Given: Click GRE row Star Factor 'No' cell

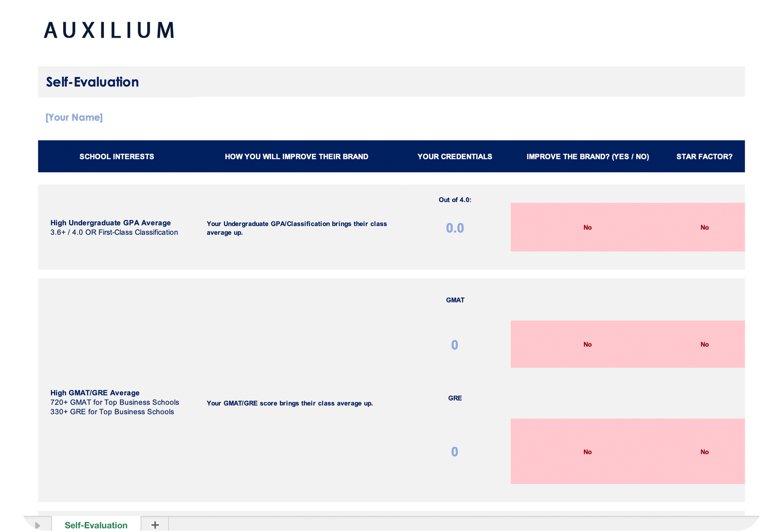Looking at the screenshot, I should [x=704, y=452].
